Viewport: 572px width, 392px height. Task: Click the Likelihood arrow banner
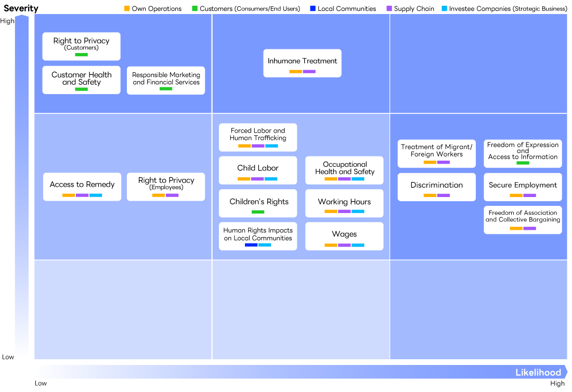tap(539, 372)
